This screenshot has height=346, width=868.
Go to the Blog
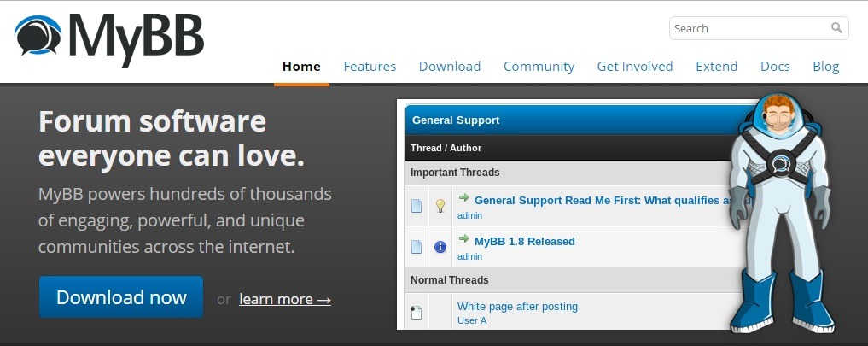tap(825, 67)
